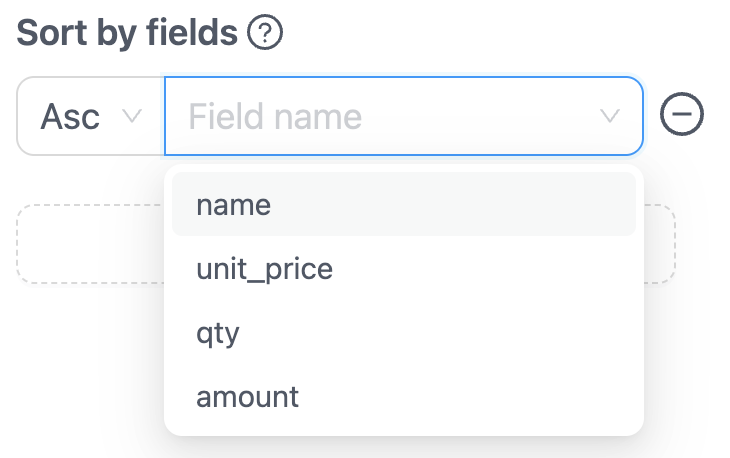Click the help icon beside Sort by fields
Screen dimensions: 730x458
(266, 34)
